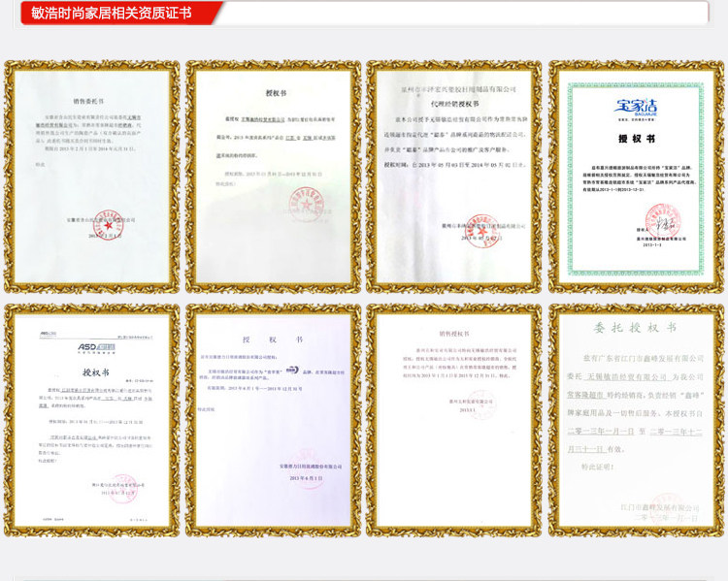Open the ASD 授权书 certificate thumbnail
This screenshot has width=728, height=581.
[91, 420]
